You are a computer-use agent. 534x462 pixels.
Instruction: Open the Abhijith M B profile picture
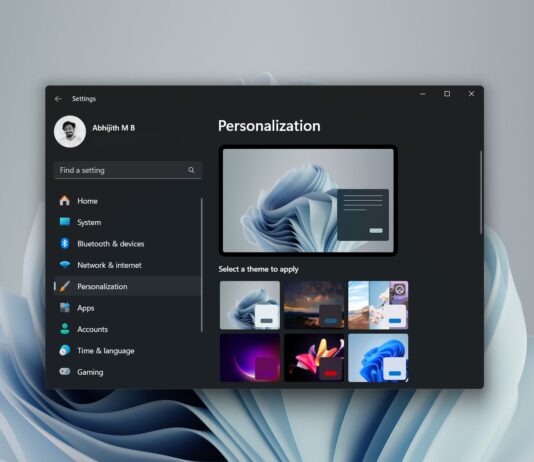pos(70,131)
